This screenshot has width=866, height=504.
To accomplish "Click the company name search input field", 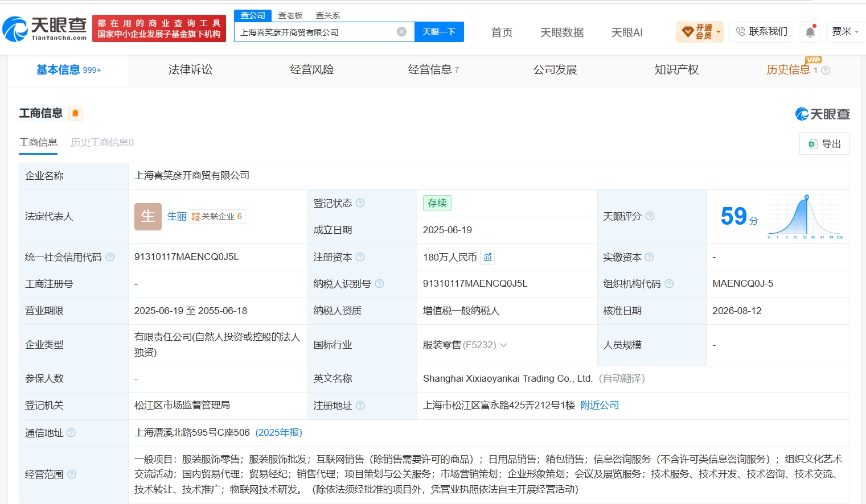I will click(x=317, y=32).
